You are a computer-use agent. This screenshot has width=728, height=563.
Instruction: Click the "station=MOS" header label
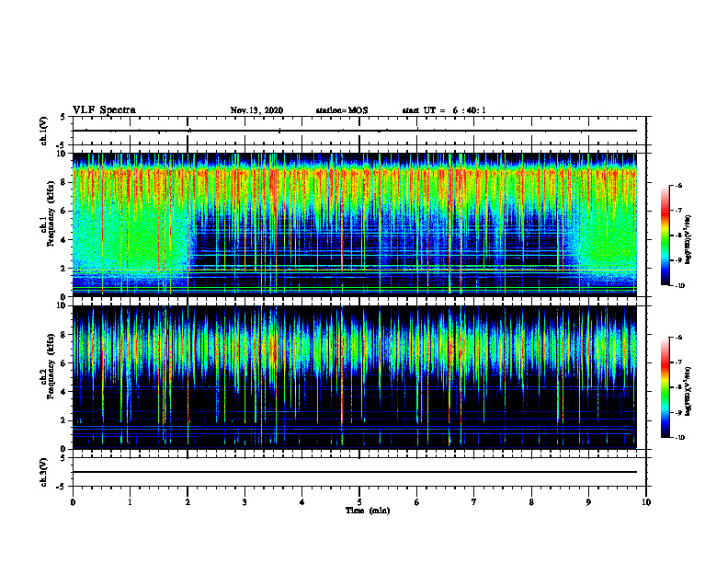pyautogui.click(x=342, y=110)
